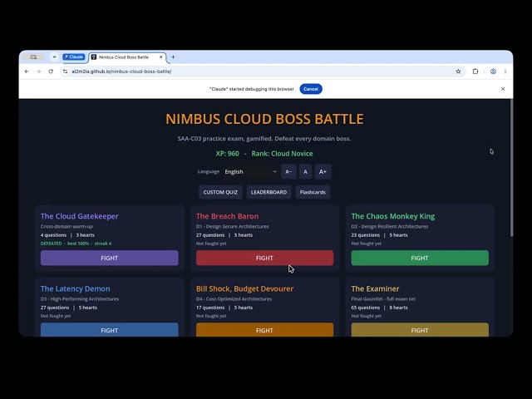Fight The Cloud Gatekeeper boss

[x=109, y=258]
